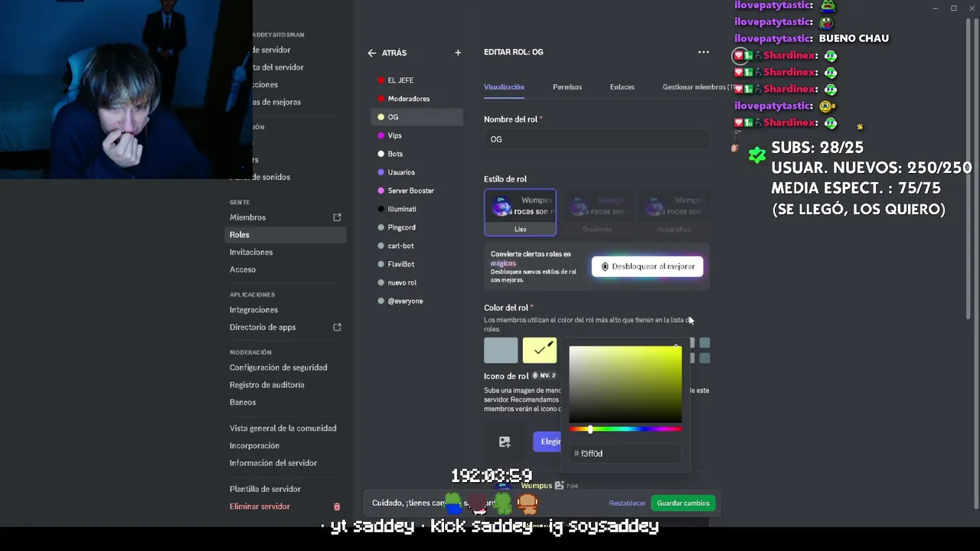Select the nuevo rol role
Viewport: 980px width, 551px height.
417,282
